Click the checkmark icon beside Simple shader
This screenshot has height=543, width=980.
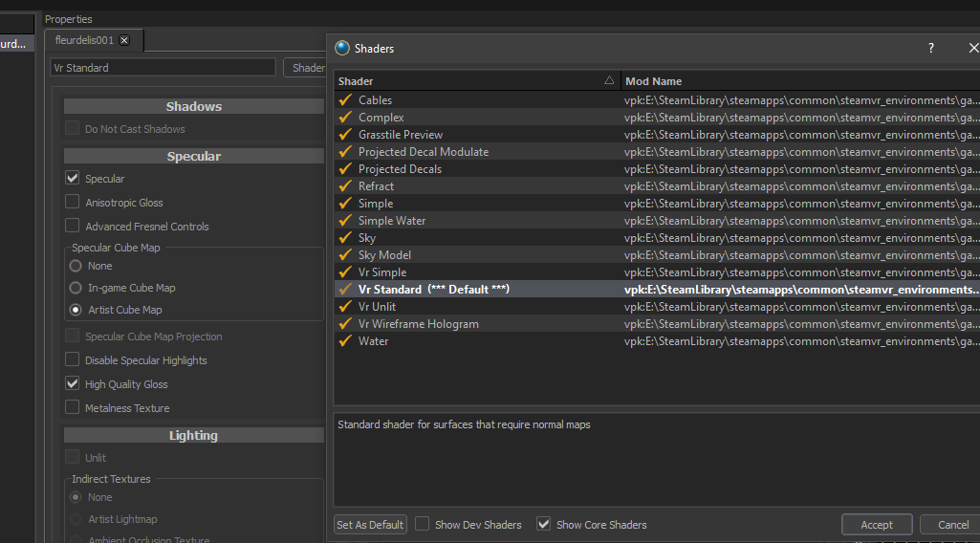click(345, 203)
